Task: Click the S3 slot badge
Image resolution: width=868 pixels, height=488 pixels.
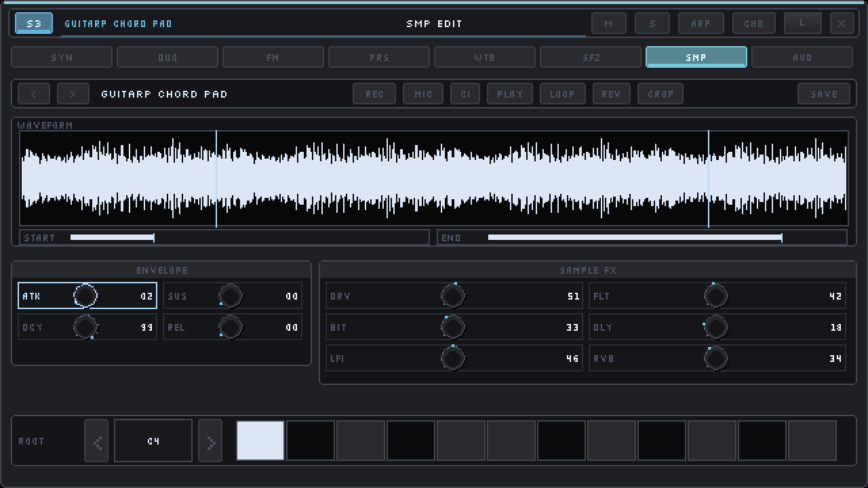Action: (34, 23)
